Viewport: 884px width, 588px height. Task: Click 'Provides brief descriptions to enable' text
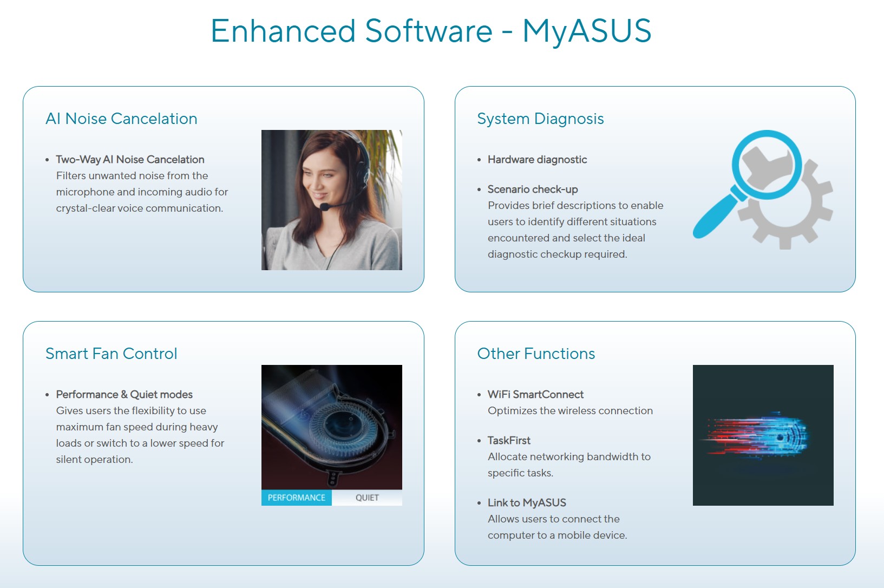[x=575, y=206]
